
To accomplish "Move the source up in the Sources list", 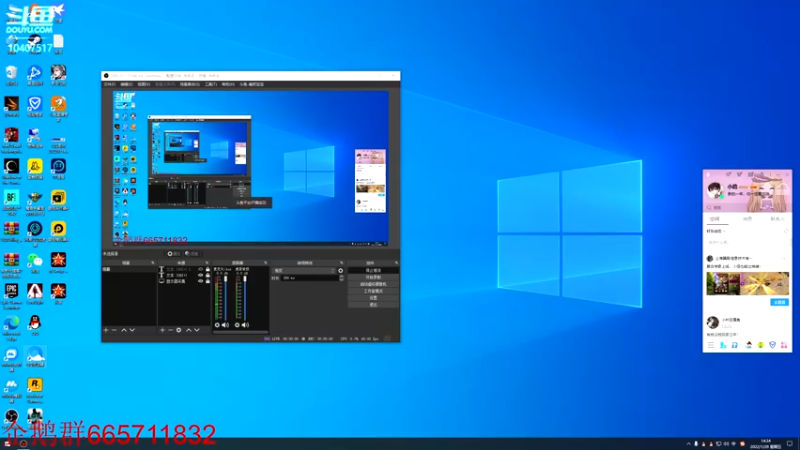I will [x=188, y=330].
